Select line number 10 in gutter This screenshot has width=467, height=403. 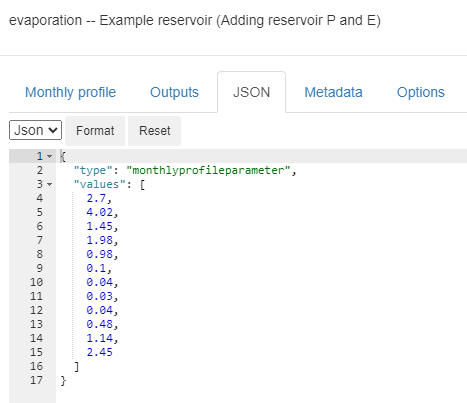click(36, 282)
